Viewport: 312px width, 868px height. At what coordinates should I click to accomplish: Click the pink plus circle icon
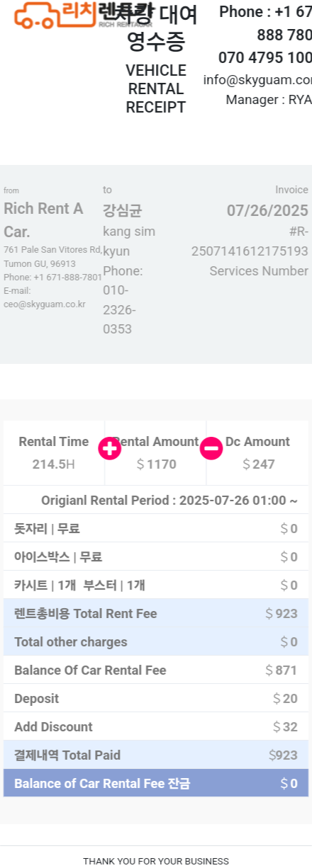coord(109,449)
